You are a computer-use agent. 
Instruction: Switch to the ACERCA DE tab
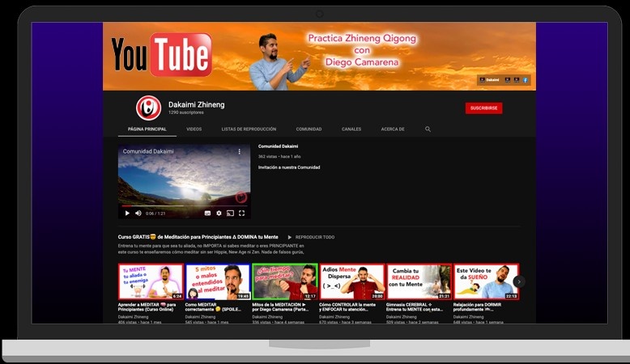(393, 129)
